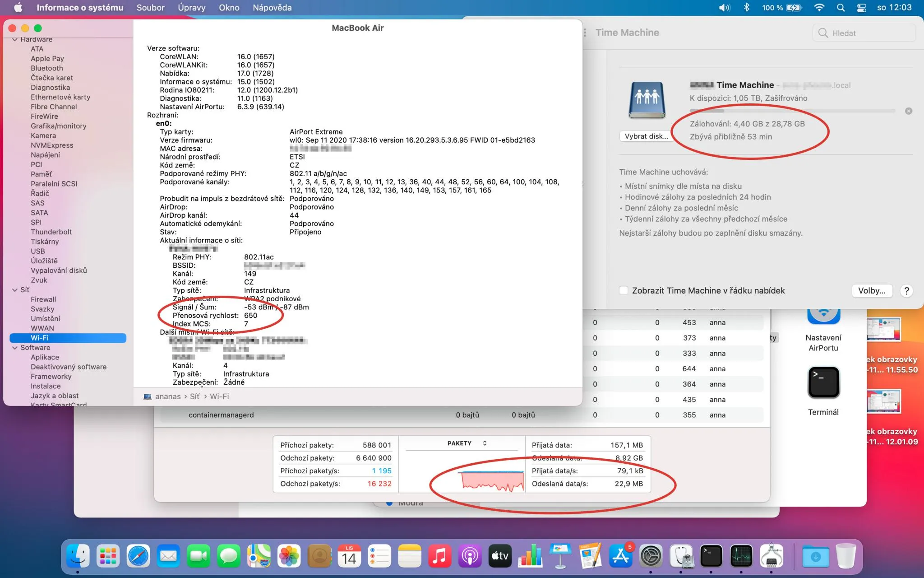Open Launchpad from the Dock
The width and height of the screenshot is (924, 578).
[x=108, y=555]
